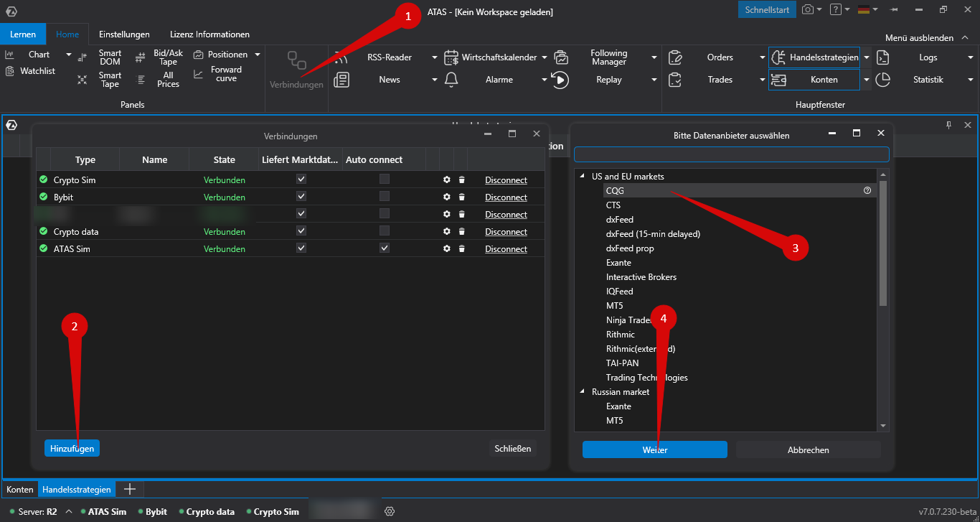Expand the Positionen dropdown arrow
The height and width of the screenshot is (522, 980).
coord(258,55)
